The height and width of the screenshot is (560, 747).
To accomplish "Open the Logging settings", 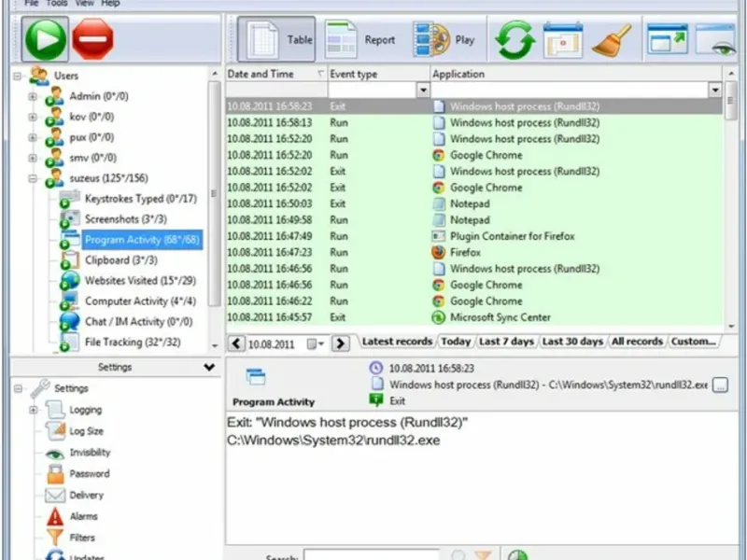I will [85, 410].
